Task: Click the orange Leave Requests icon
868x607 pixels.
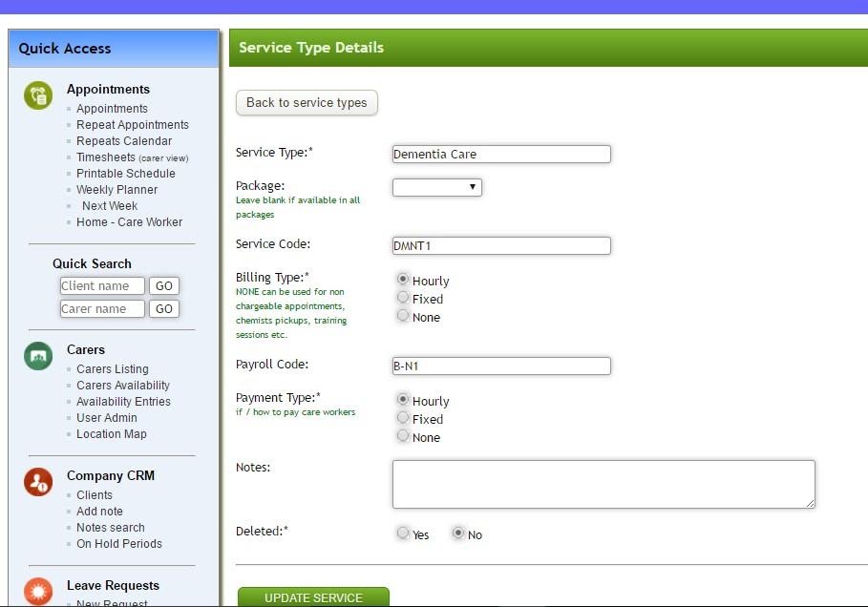Action: point(36,593)
